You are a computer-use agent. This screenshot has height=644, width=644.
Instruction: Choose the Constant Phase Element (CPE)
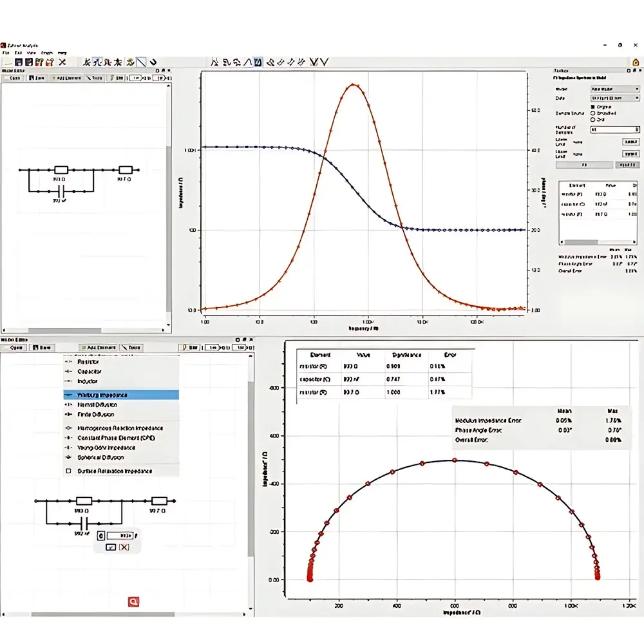tap(119, 437)
